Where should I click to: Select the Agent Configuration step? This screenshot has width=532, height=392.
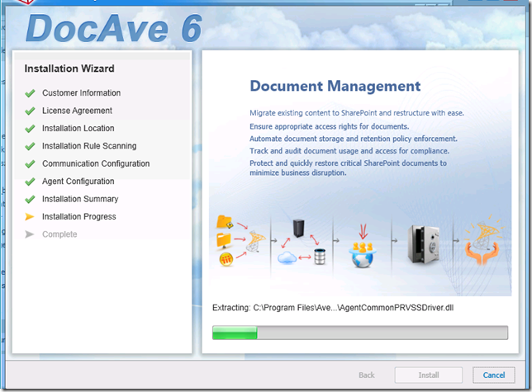click(78, 182)
